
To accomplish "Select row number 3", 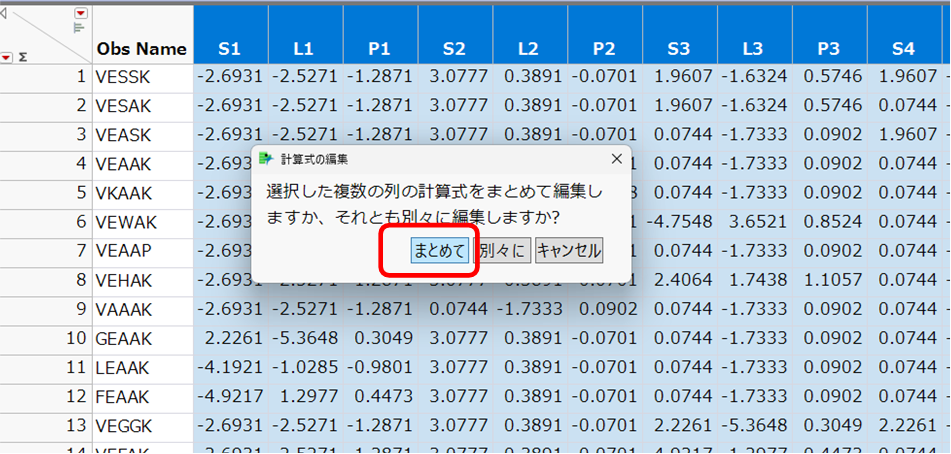I will pyautogui.click(x=45, y=135).
